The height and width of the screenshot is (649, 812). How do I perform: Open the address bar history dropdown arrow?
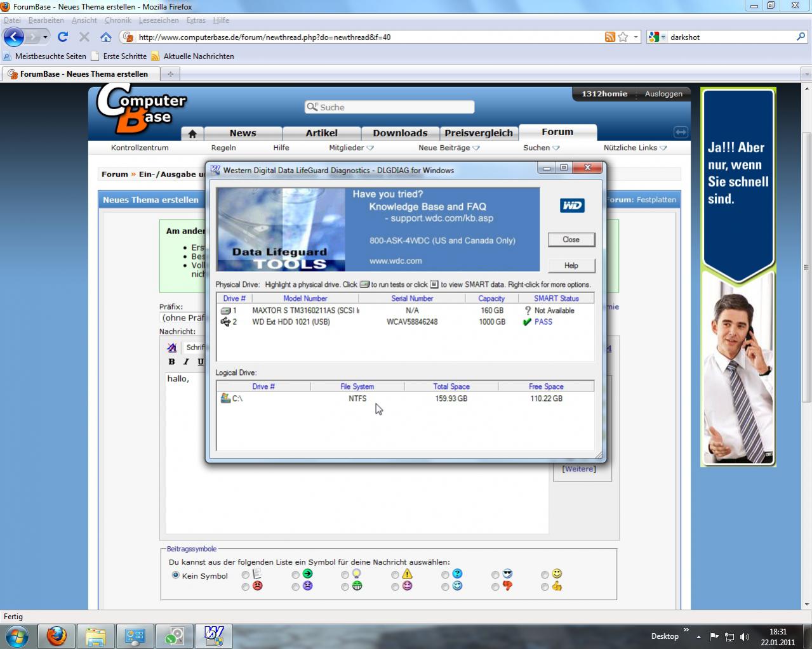(x=636, y=37)
